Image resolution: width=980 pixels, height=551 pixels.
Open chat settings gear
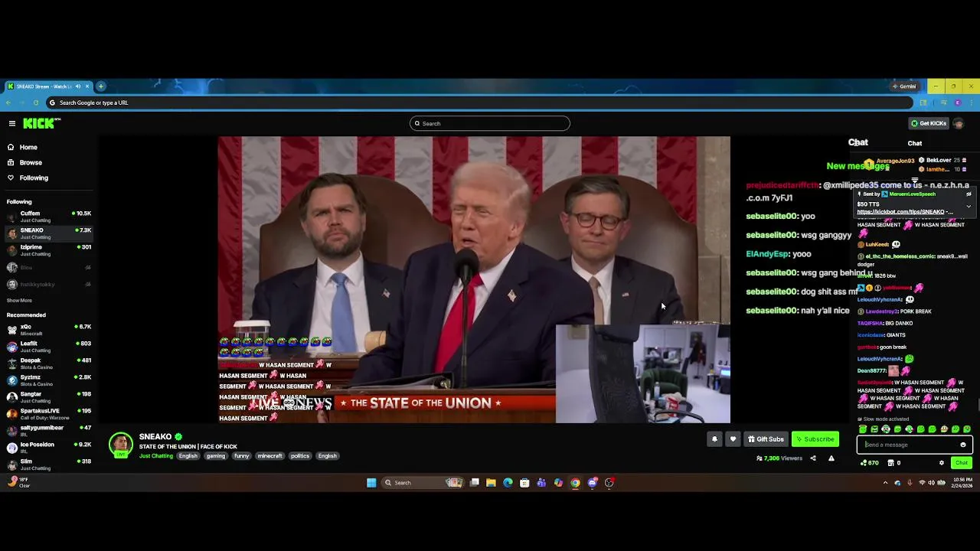click(x=942, y=463)
